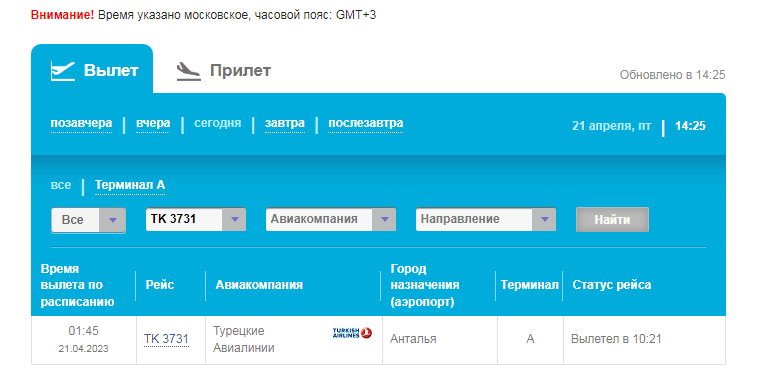Open the Направление destination dropdown
758x384 pixels.
point(486,219)
